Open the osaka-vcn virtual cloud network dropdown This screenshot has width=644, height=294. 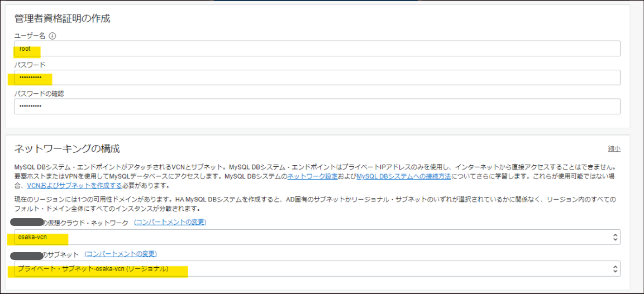coord(317,237)
